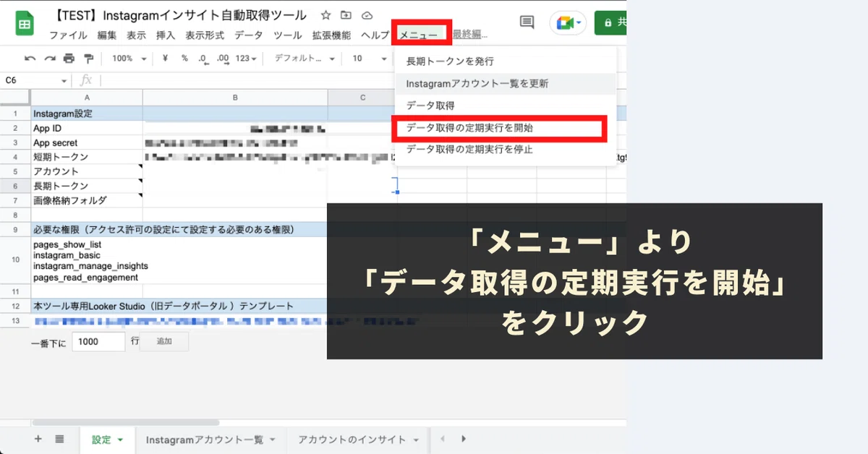Open the 拡張機能 menu
Image resolution: width=868 pixels, height=454 pixels.
[x=331, y=35]
